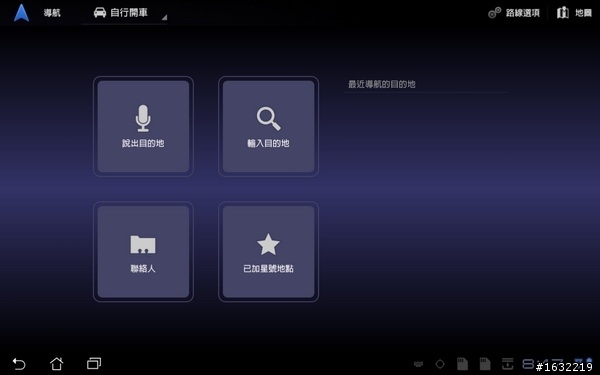Tap the Android home button
This screenshot has height=375, width=600.
point(57,364)
